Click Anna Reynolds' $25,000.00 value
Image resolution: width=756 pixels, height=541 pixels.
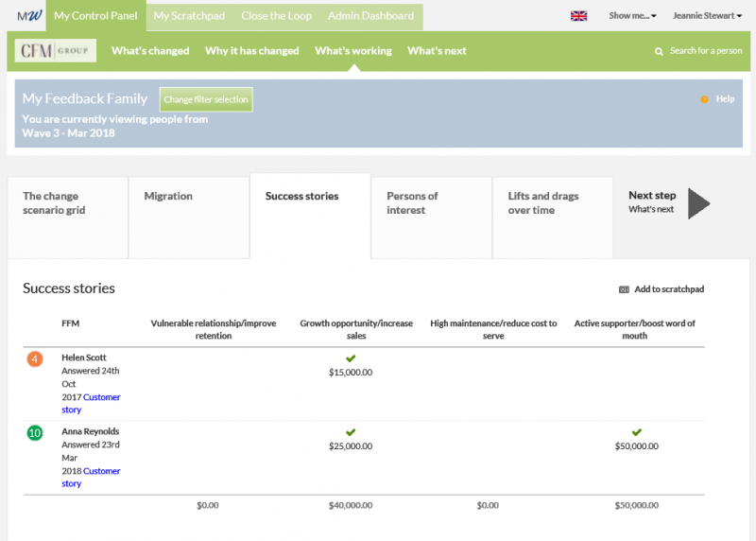tap(351, 446)
